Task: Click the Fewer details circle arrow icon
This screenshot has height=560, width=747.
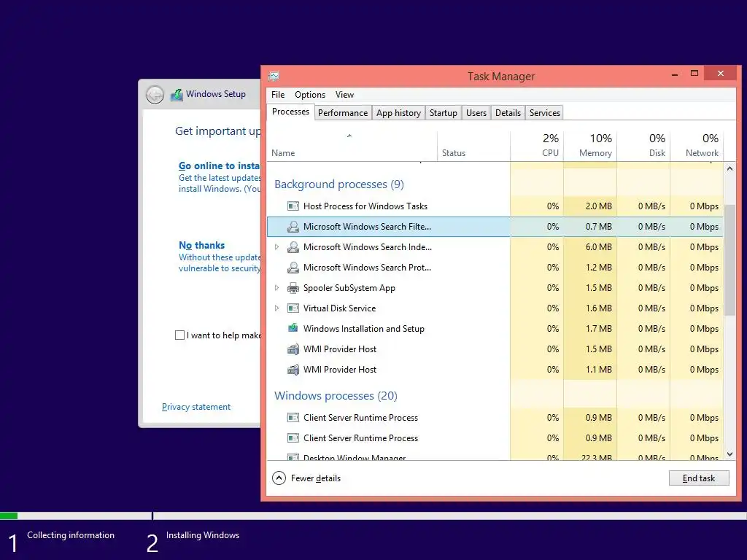Action: pos(279,478)
